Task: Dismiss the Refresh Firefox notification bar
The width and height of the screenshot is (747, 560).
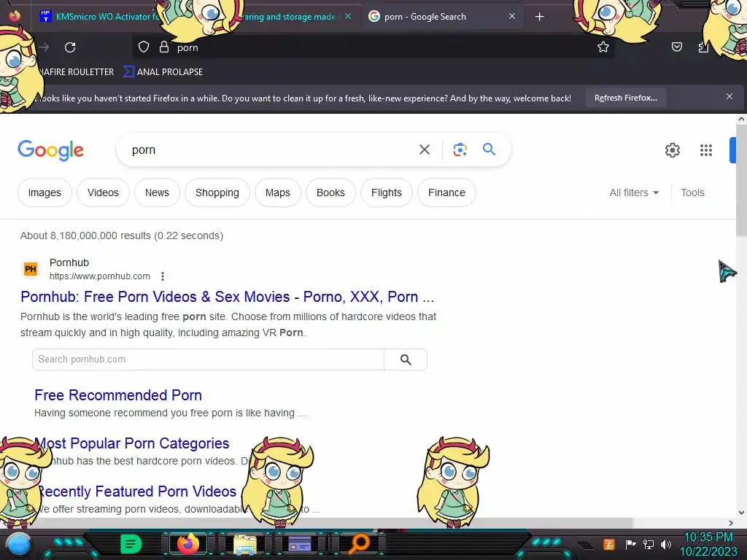Action: (729, 97)
